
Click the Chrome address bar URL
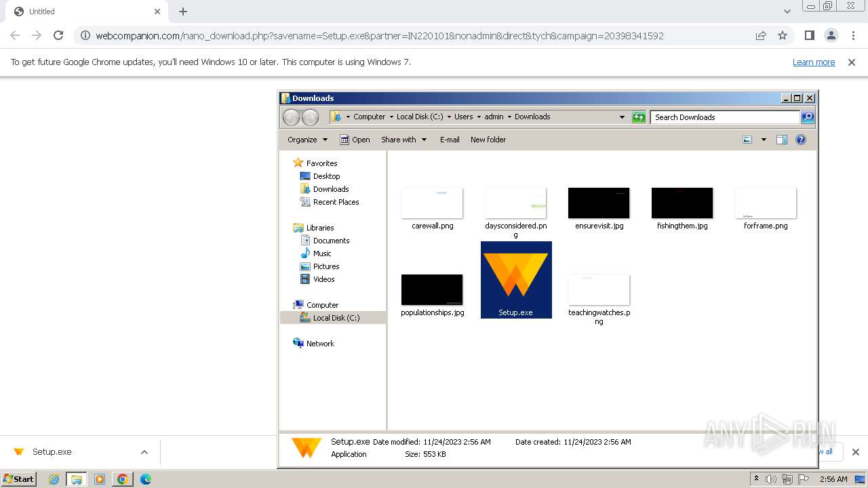click(x=380, y=36)
